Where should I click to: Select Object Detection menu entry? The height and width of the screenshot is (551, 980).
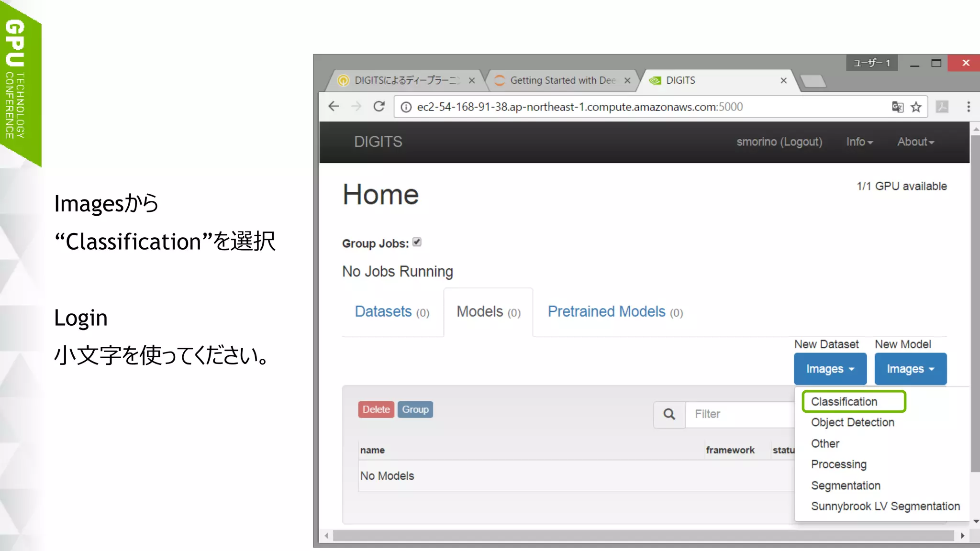click(853, 422)
